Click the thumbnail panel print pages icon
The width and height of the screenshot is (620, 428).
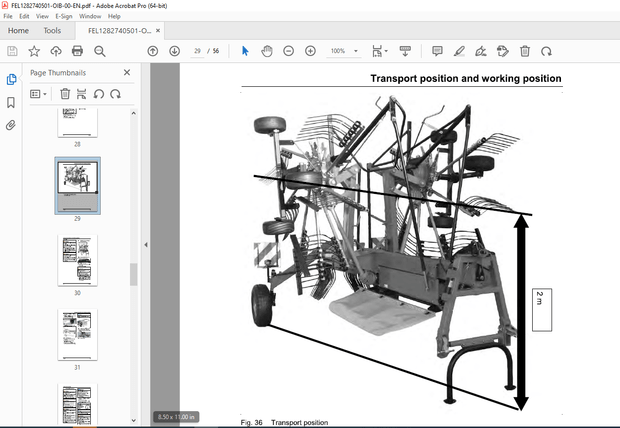pyautogui.click(x=81, y=94)
